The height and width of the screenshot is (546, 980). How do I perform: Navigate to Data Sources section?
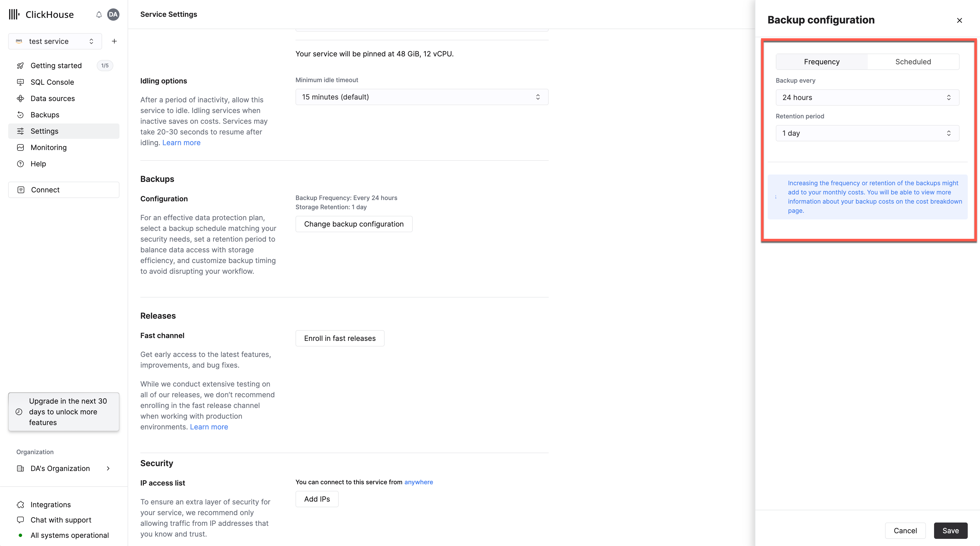53,98
